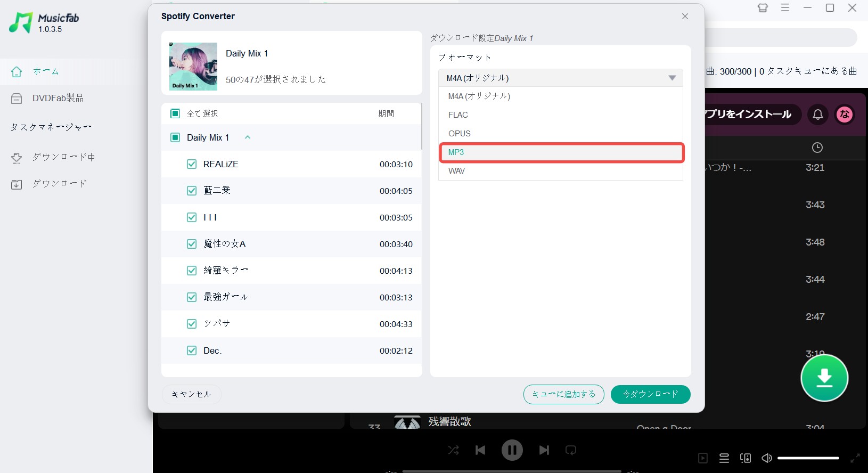Click the fullscreen expand icon
Image resolution: width=868 pixels, height=473 pixels.
(855, 458)
